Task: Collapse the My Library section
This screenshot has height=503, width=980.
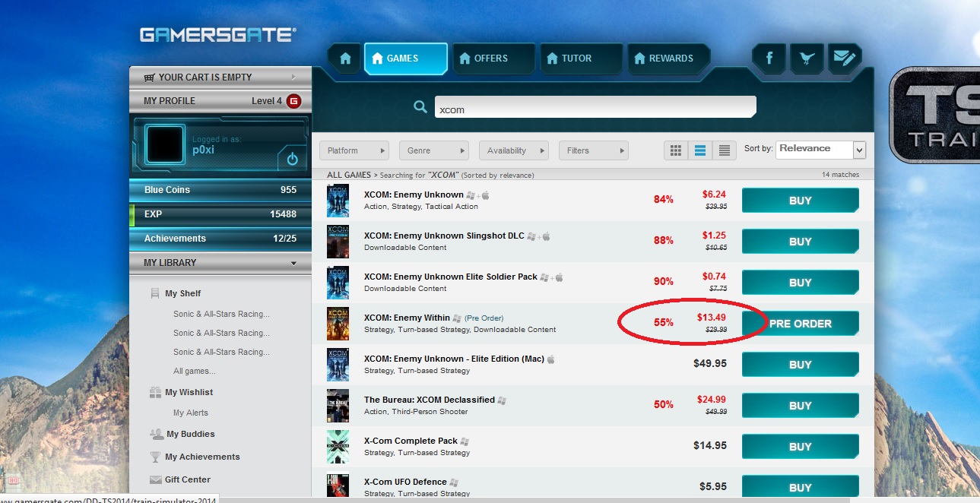Action: tap(293, 263)
